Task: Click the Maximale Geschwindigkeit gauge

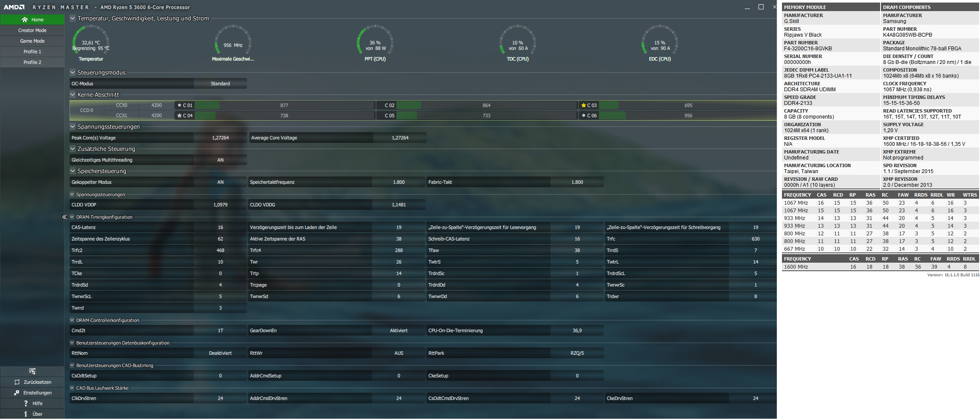Action: click(x=233, y=43)
